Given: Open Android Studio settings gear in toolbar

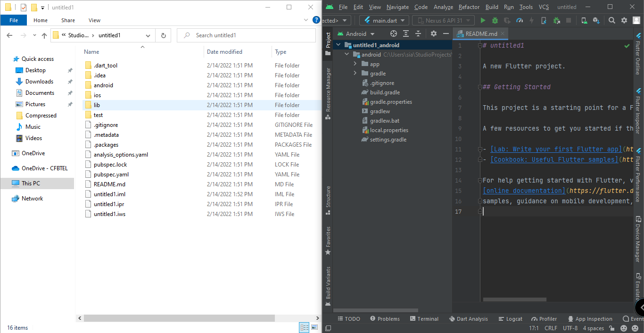Looking at the screenshot, I should (624, 20).
